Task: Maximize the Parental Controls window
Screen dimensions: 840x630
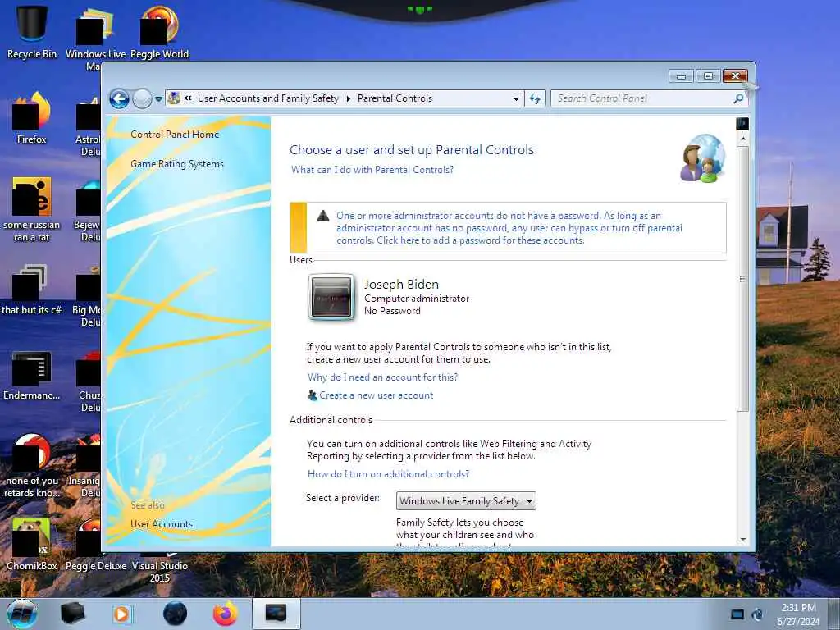Action: (x=708, y=76)
